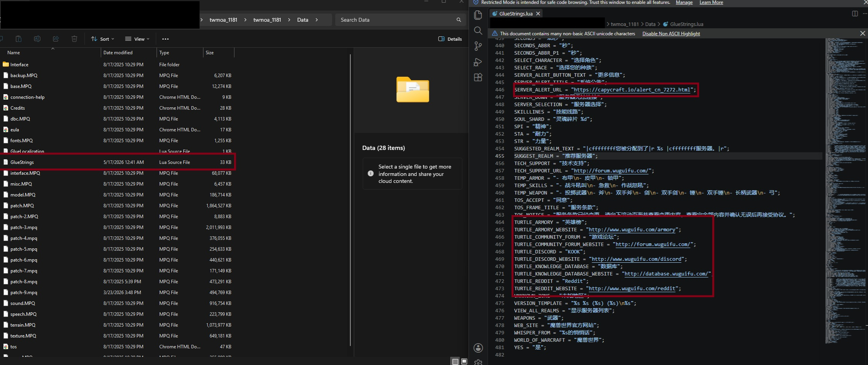868x365 pixels.
Task: Click the search magnifier in Search Data box
Action: (459, 20)
